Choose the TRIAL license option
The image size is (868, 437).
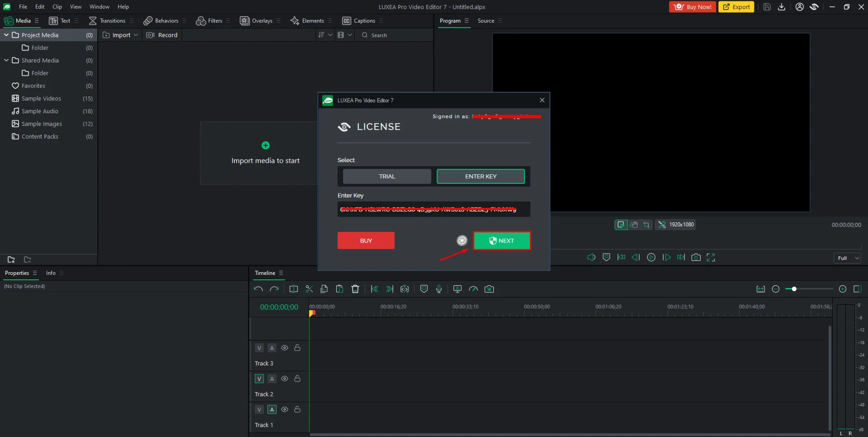(x=387, y=177)
